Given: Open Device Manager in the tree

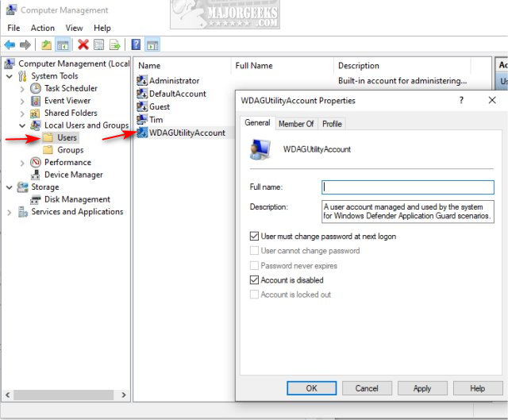Looking at the screenshot, I should click(x=73, y=175).
